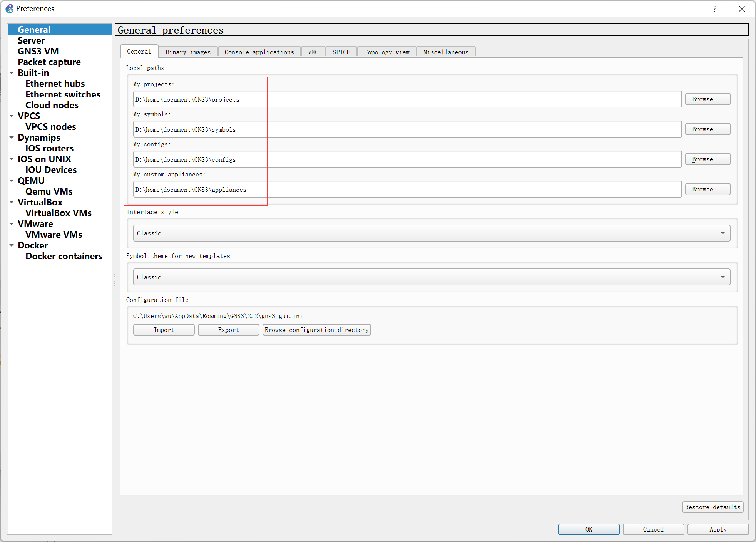This screenshot has height=542, width=756.
Task: Select Ethernet switches in the tree
Action: coord(63,94)
